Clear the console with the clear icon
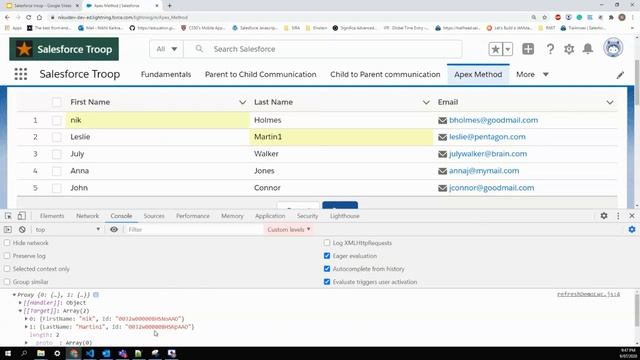The image size is (640, 360). click(22, 229)
